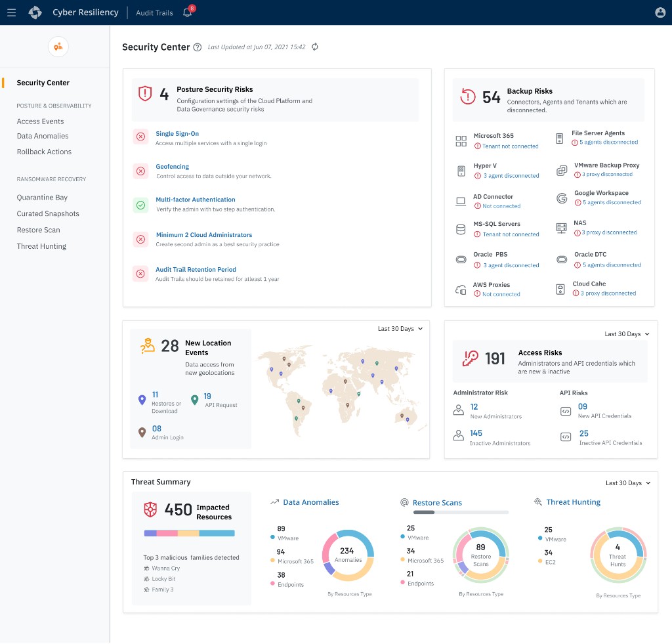Open the Threat Hunting threat summary link

coord(574,502)
